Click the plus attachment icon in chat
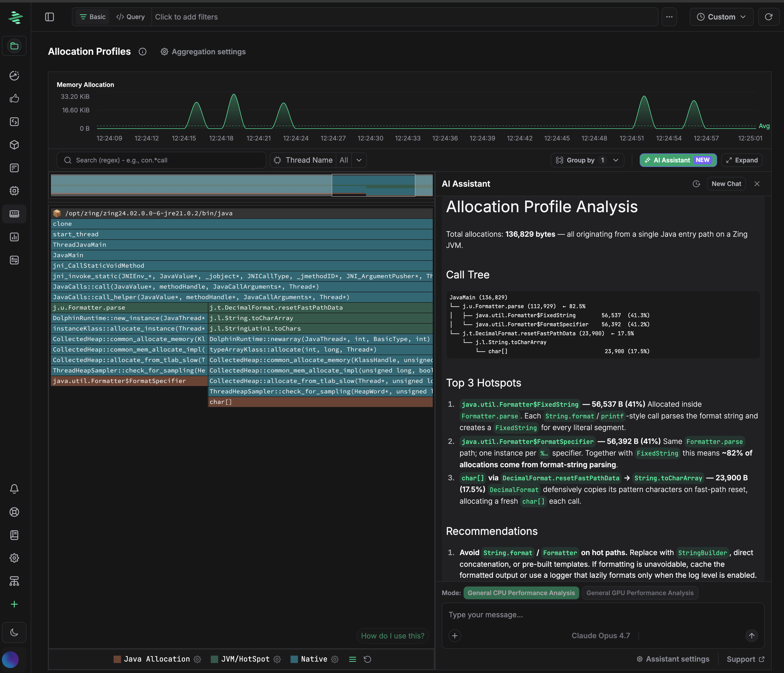 pos(455,636)
